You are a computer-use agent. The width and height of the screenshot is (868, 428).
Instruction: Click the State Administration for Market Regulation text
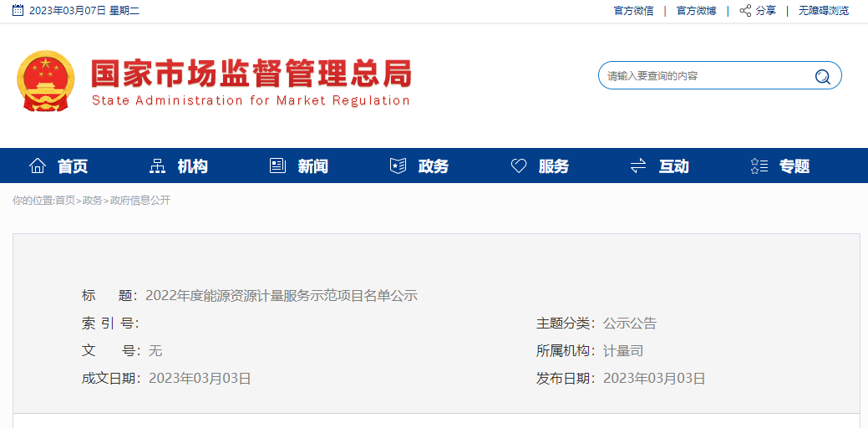251,101
